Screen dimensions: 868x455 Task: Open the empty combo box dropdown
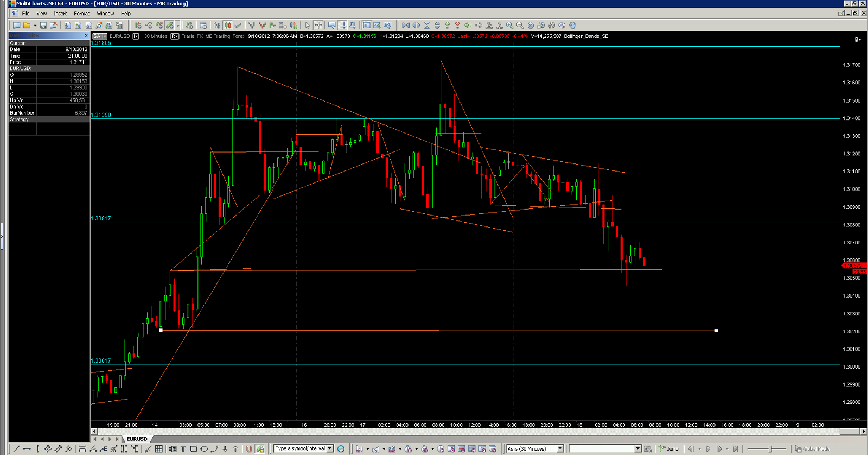pyautogui.click(x=638, y=448)
